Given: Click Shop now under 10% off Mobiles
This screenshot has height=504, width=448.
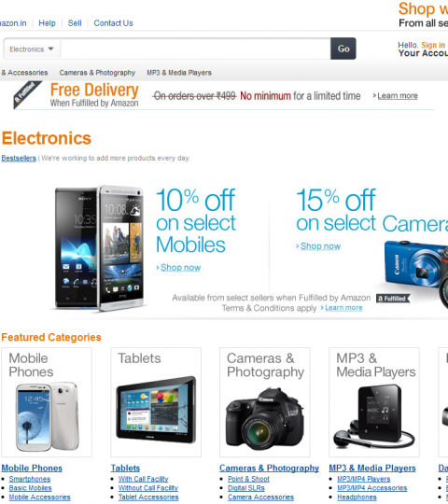Looking at the screenshot, I should click(181, 268).
